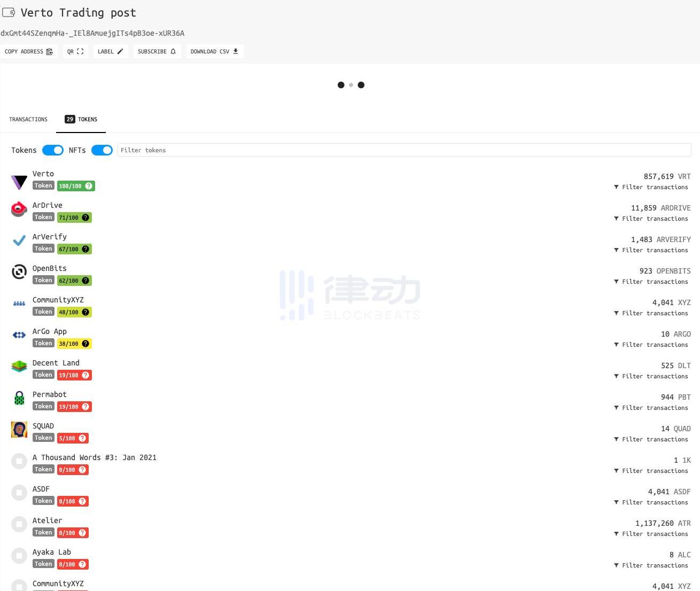Click the Decent Land green logo icon

click(19, 367)
